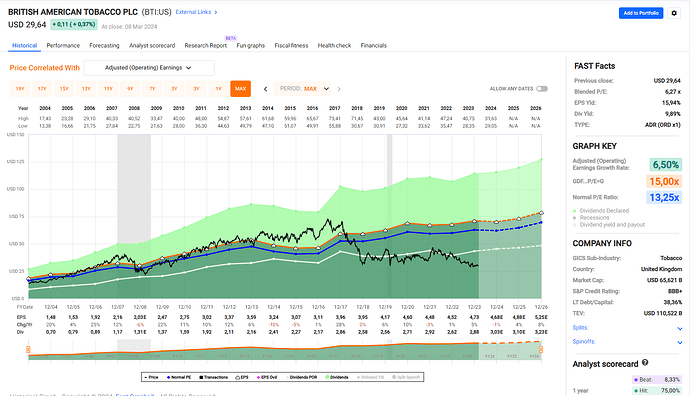Open the Fiscal fitness tab
Viewport: 690px width, 396px height.
point(291,45)
